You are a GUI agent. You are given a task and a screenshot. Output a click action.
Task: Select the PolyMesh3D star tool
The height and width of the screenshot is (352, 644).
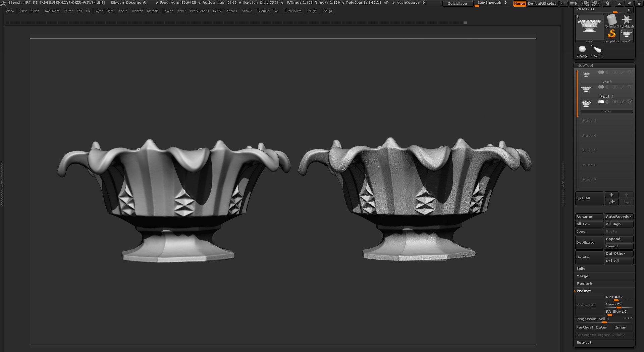pos(626,21)
